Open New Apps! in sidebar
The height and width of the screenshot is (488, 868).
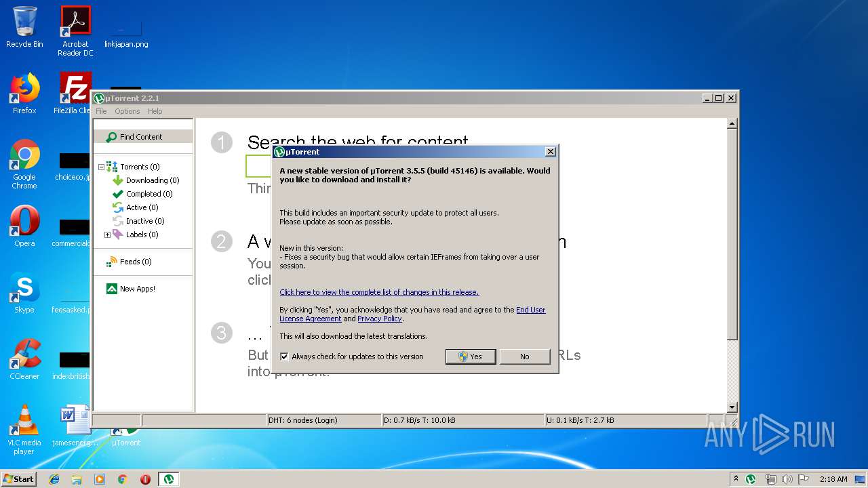[137, 289]
